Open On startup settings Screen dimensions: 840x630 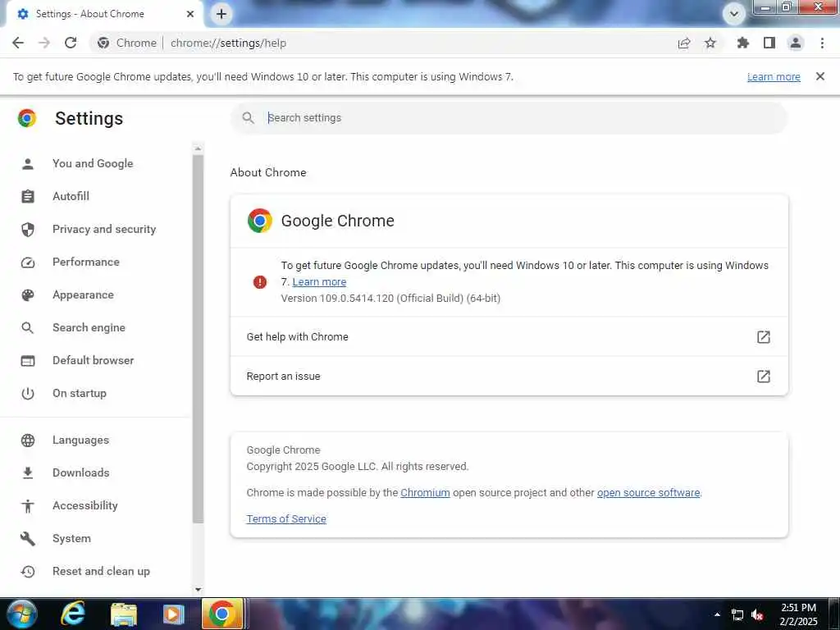(x=80, y=393)
